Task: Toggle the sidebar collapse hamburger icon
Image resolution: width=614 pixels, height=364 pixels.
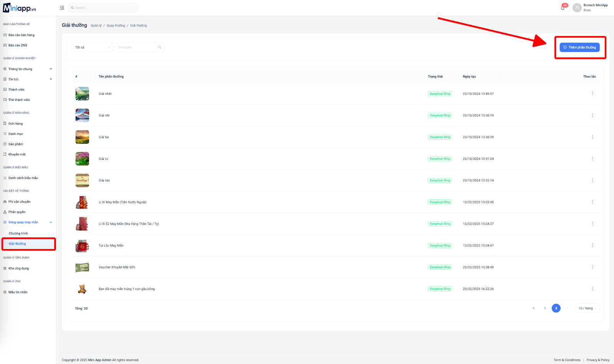Action: [62, 8]
